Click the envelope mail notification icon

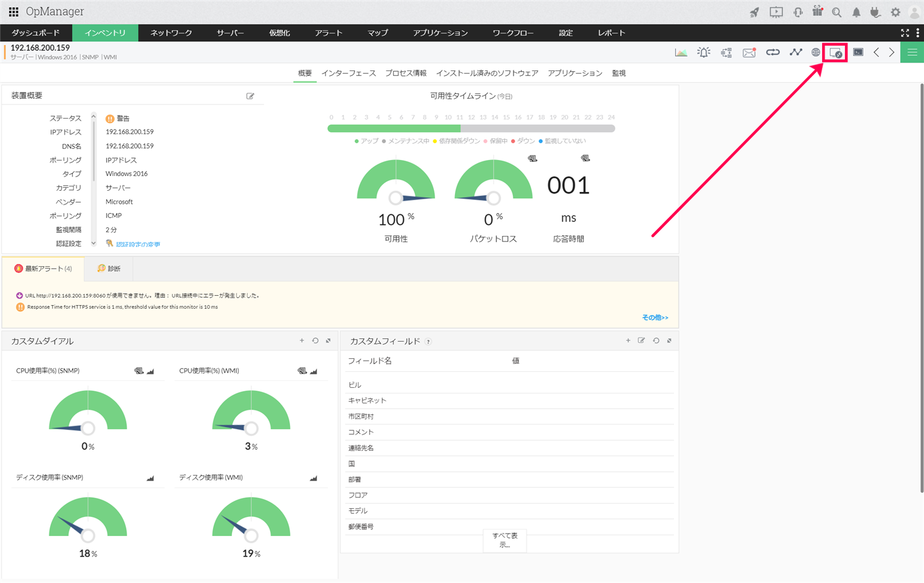click(x=749, y=52)
